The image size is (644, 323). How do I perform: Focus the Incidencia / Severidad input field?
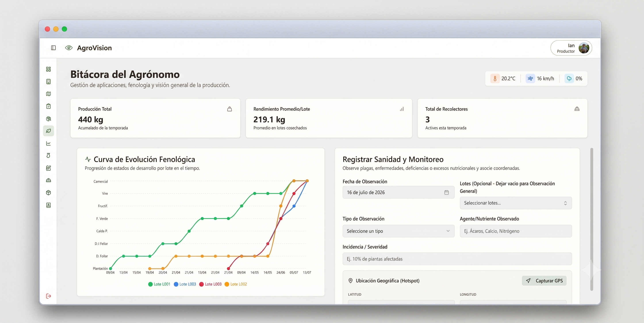pos(457,259)
